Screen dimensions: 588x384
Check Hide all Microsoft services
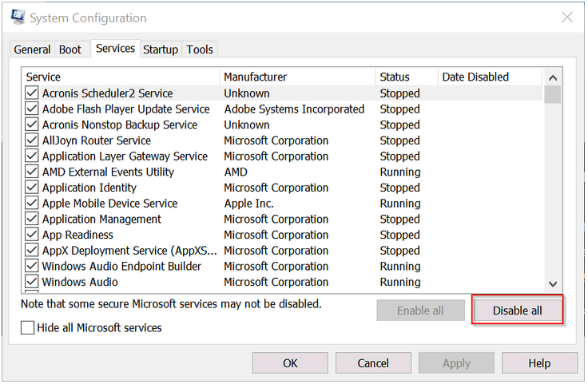coord(27,328)
